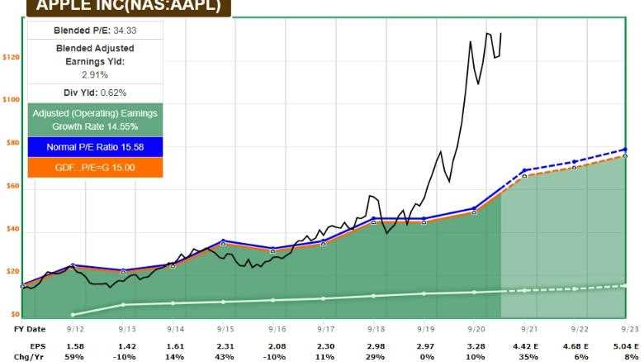Screen dimensions: 644x362
Task: Click the orange GDF P/E=G 15.00 legend
Action: 95,168
